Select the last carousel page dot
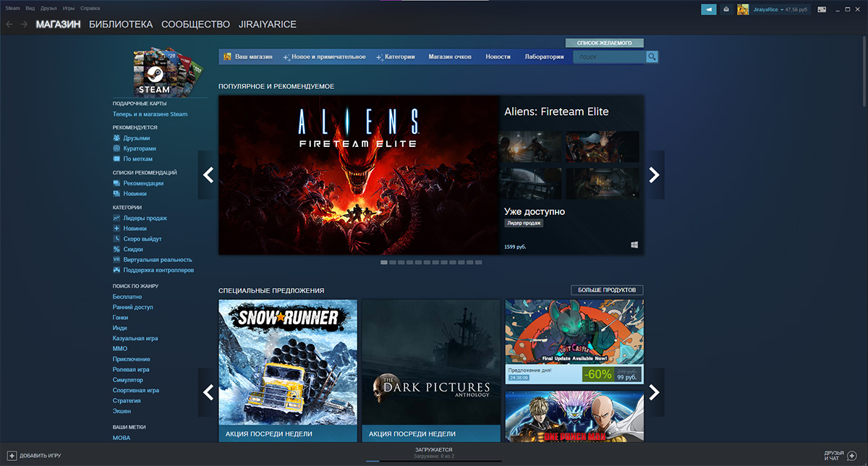The height and width of the screenshot is (466, 868). tap(478, 262)
